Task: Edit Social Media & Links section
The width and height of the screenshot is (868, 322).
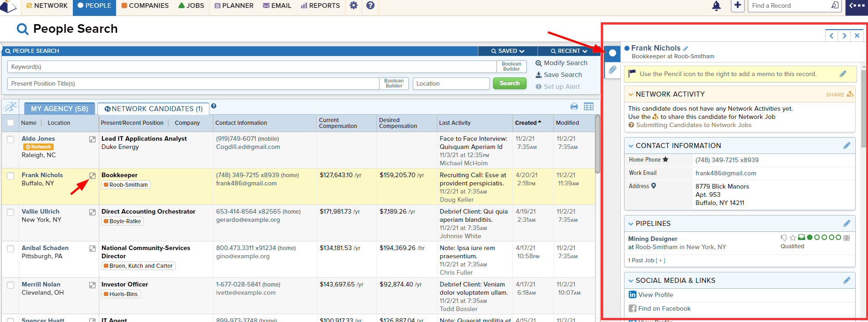Action: [x=847, y=280]
